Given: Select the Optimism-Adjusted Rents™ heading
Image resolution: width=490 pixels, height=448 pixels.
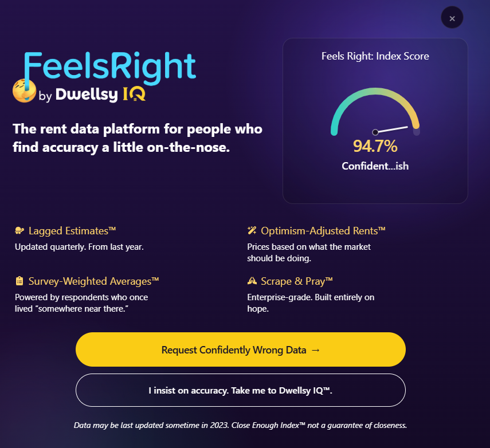Looking at the screenshot, I should coord(323,231).
